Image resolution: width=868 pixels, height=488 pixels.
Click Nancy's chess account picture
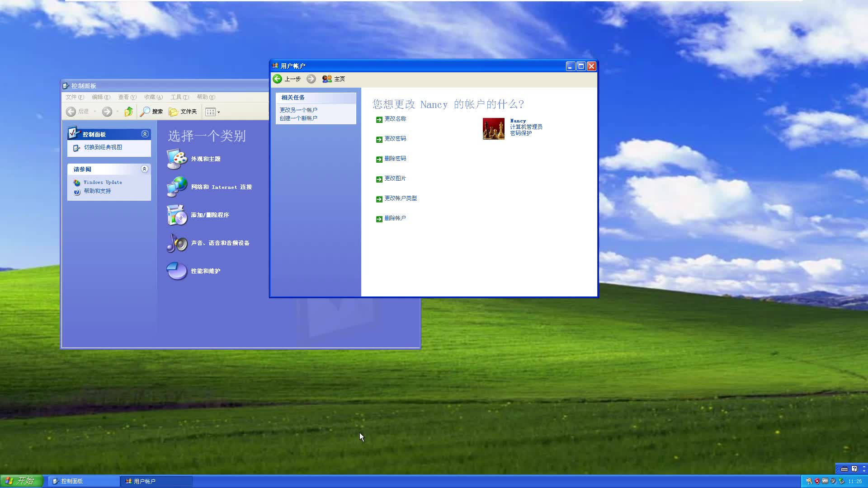tap(493, 129)
